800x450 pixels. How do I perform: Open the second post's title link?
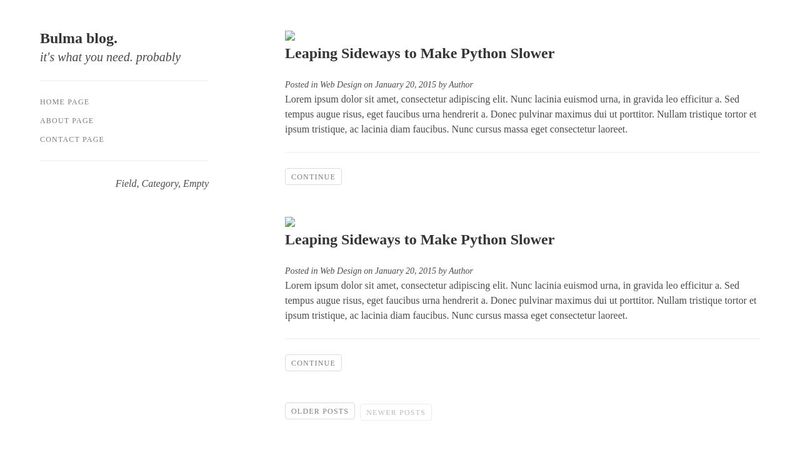click(x=419, y=240)
